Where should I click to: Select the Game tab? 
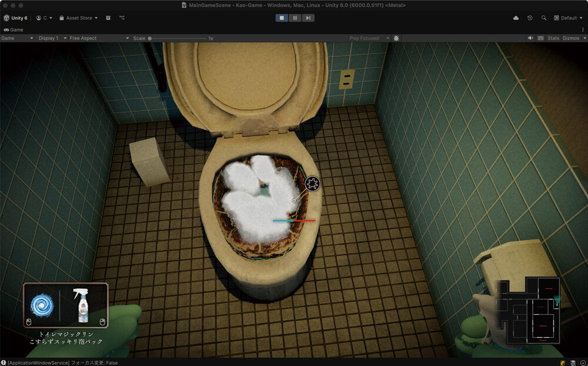click(x=14, y=29)
